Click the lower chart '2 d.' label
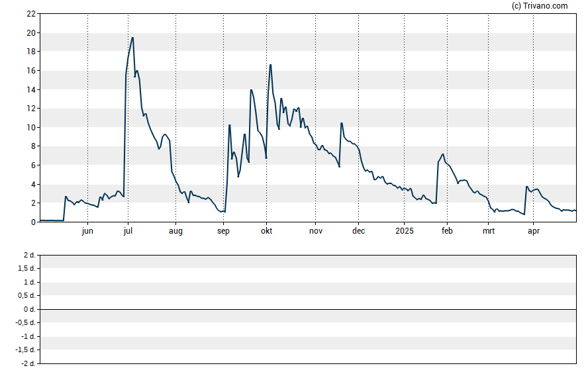This screenshot has width=588, height=374. click(29, 256)
